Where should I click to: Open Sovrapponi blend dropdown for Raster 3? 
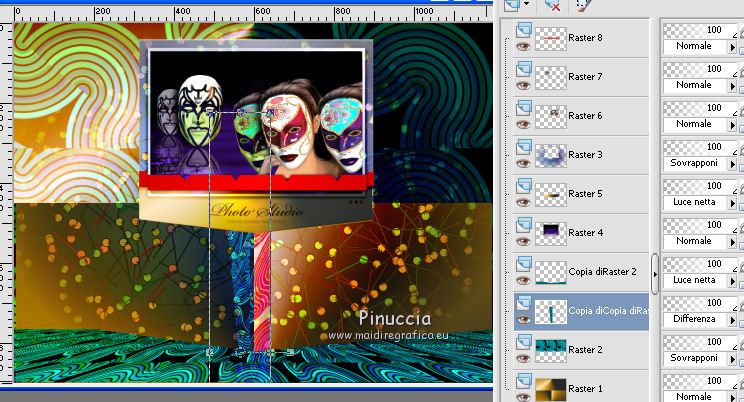[732, 164]
